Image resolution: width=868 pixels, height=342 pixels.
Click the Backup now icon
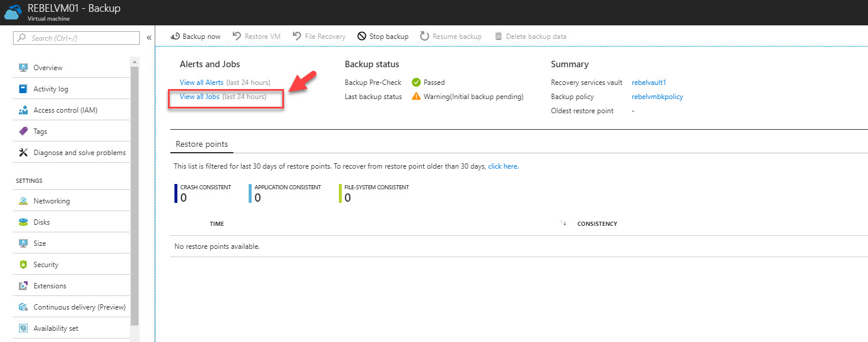[x=175, y=37]
